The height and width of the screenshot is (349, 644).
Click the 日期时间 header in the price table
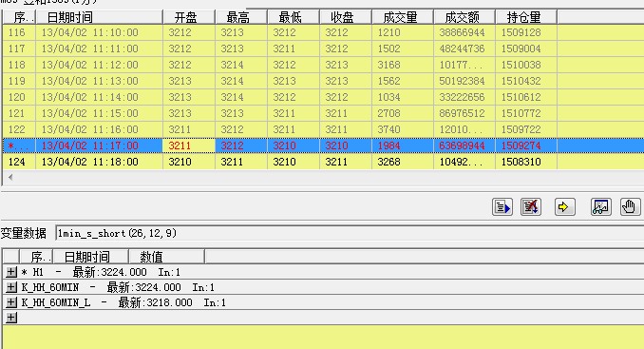pyautogui.click(x=100, y=17)
